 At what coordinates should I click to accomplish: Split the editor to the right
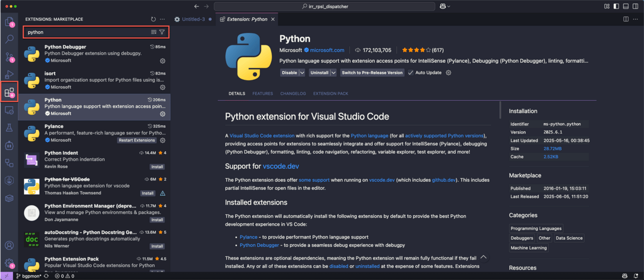[x=626, y=19]
